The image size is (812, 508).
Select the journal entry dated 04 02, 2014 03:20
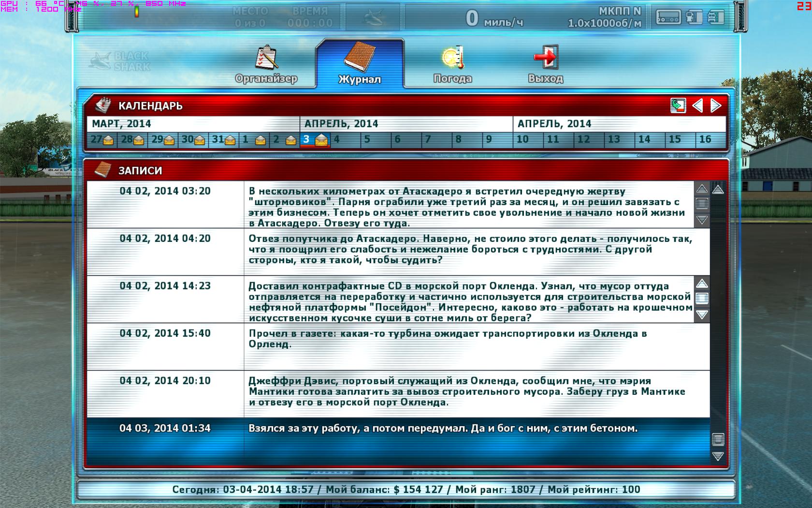pyautogui.click(x=391, y=205)
